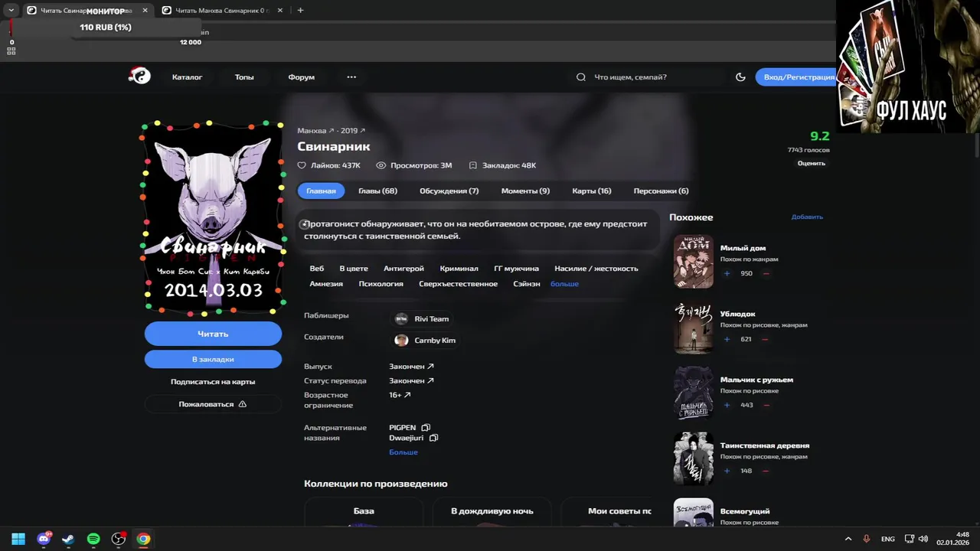Open Топы menu item
The width and height of the screenshot is (980, 551).
point(244,77)
